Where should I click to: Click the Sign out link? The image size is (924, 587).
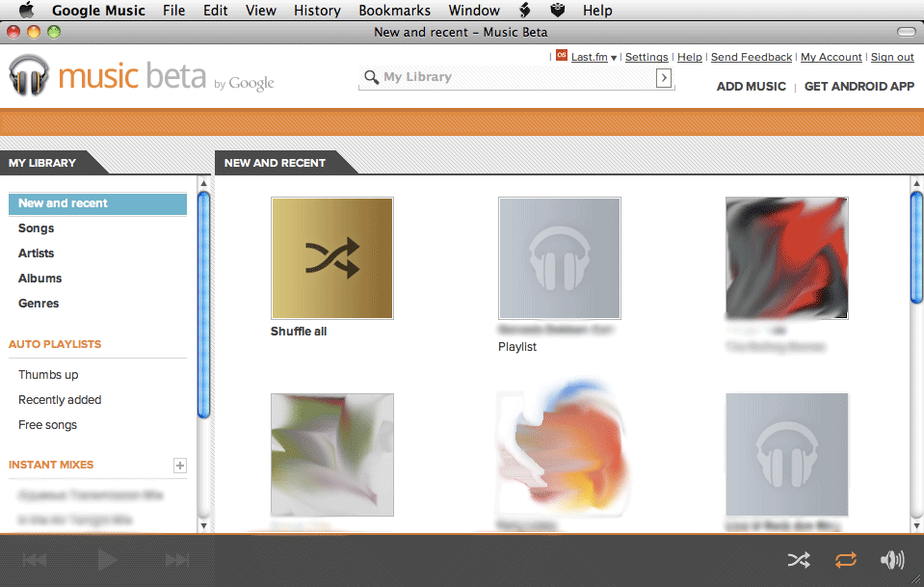tap(892, 57)
